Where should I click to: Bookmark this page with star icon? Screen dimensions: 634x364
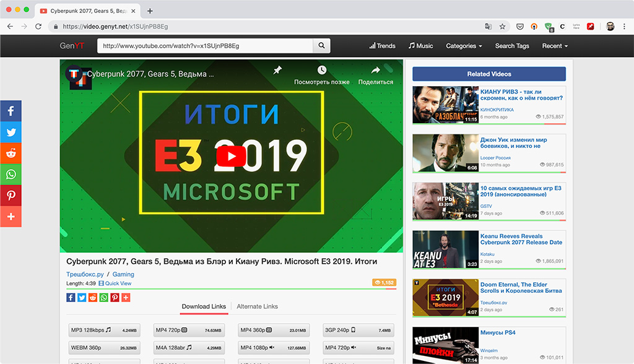click(x=502, y=26)
